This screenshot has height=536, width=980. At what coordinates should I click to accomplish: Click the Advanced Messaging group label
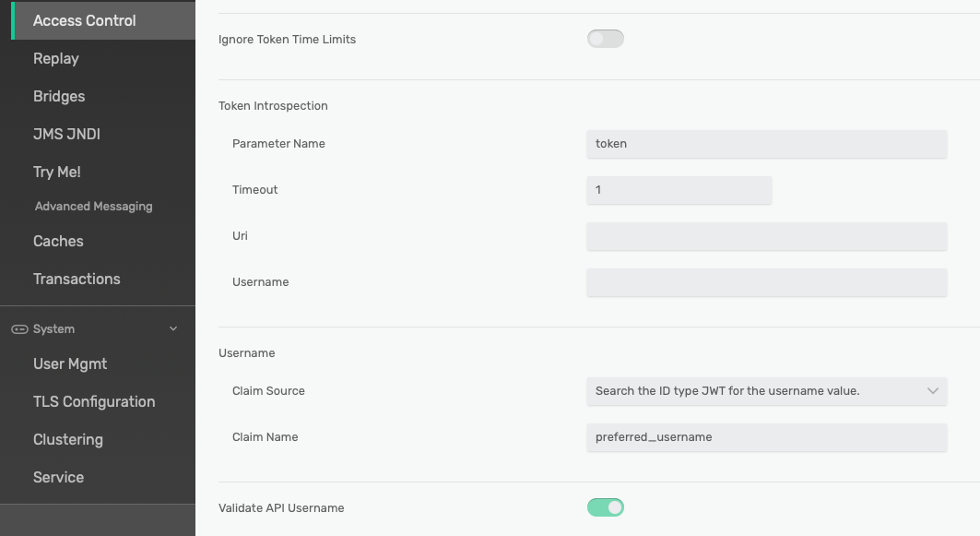94,207
